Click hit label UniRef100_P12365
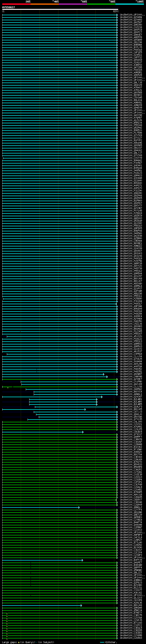The width and height of the screenshot is (146, 644). tap(131, 331)
